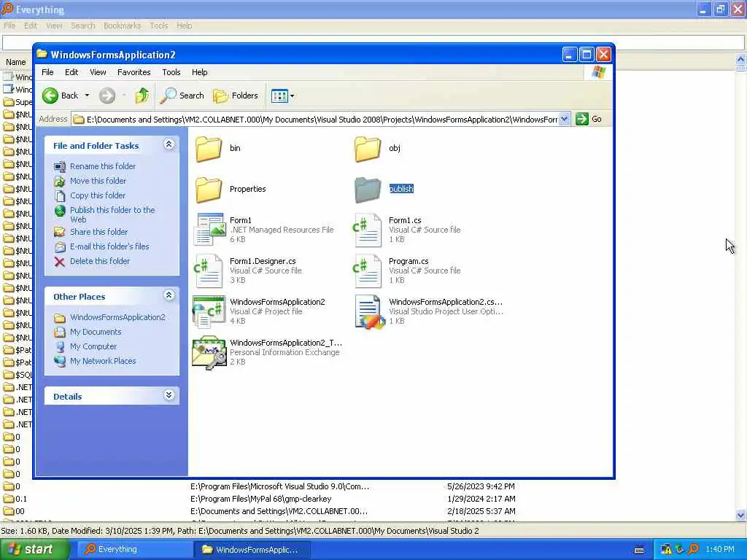The image size is (747, 560).
Task: Open the File menu in Explorer window
Action: click(x=47, y=72)
